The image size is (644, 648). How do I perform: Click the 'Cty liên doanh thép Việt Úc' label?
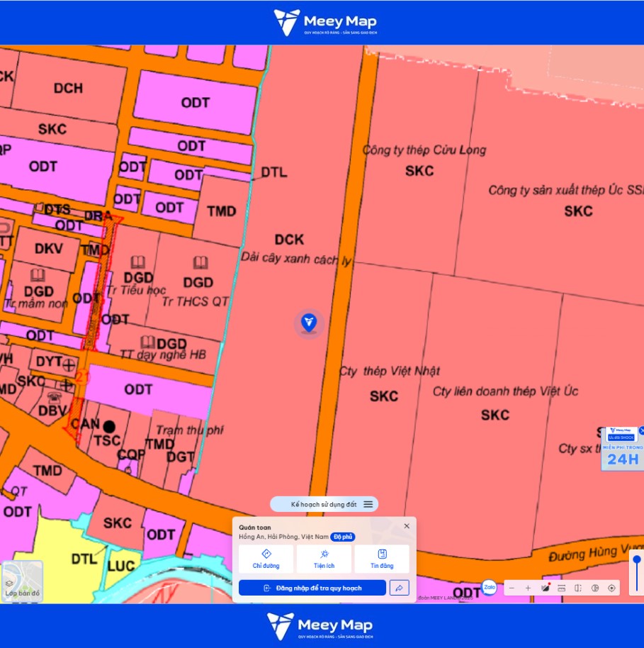505,391
